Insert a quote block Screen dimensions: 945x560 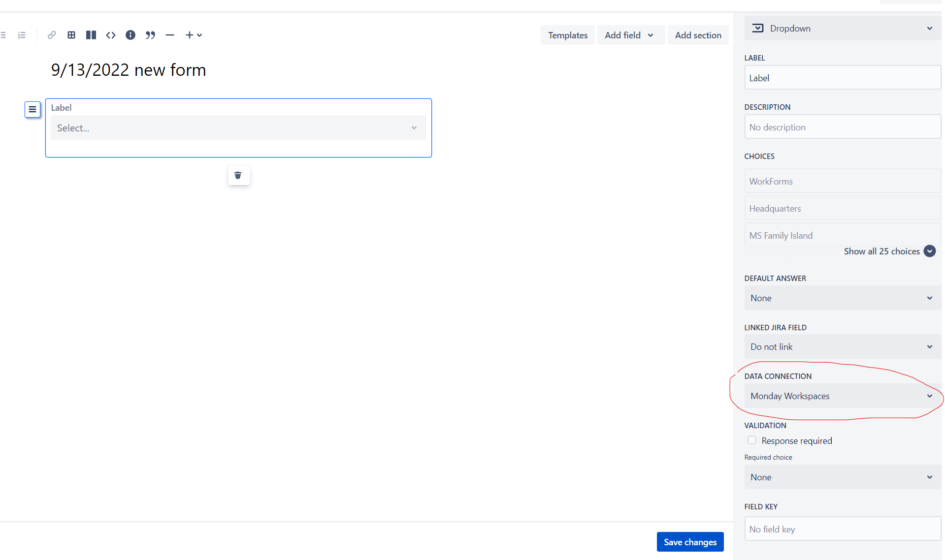point(150,35)
